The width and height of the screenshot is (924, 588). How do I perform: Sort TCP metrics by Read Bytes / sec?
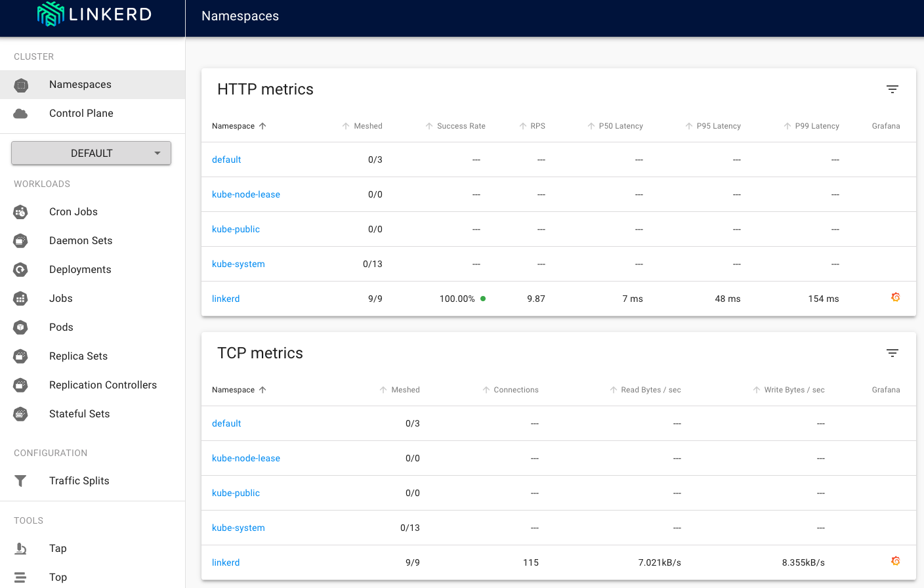[645, 390]
